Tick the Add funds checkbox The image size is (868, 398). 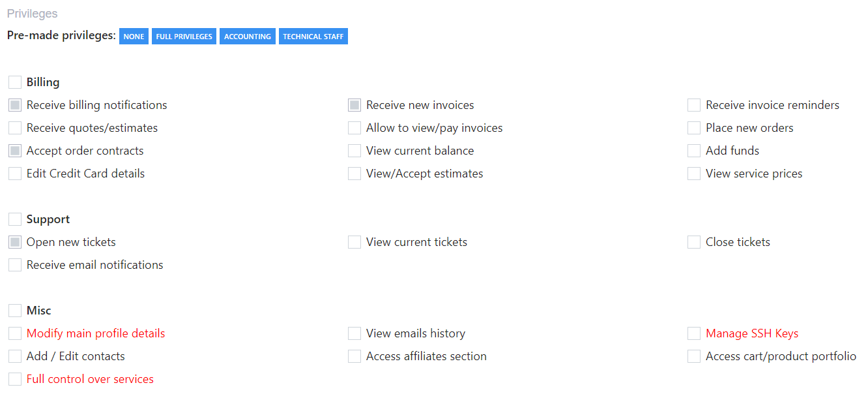pos(694,151)
